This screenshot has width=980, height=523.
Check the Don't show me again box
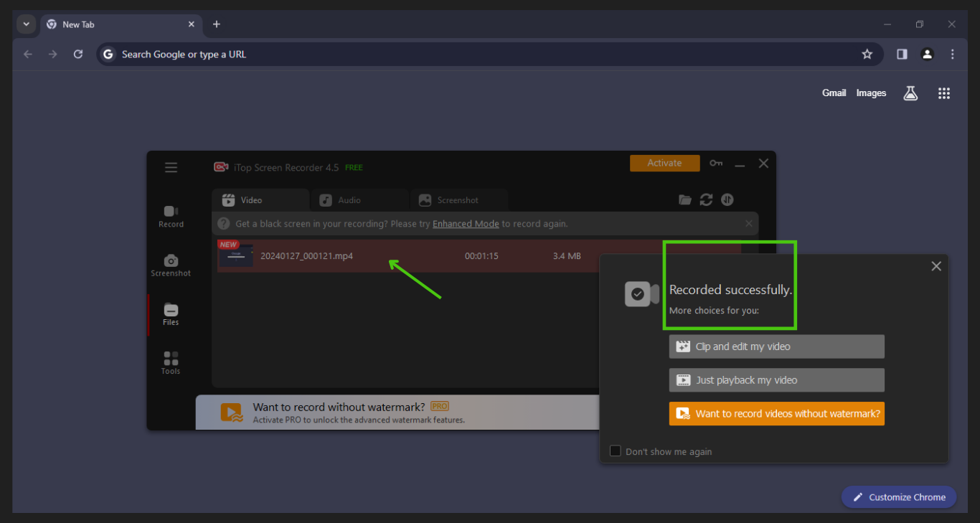(615, 451)
